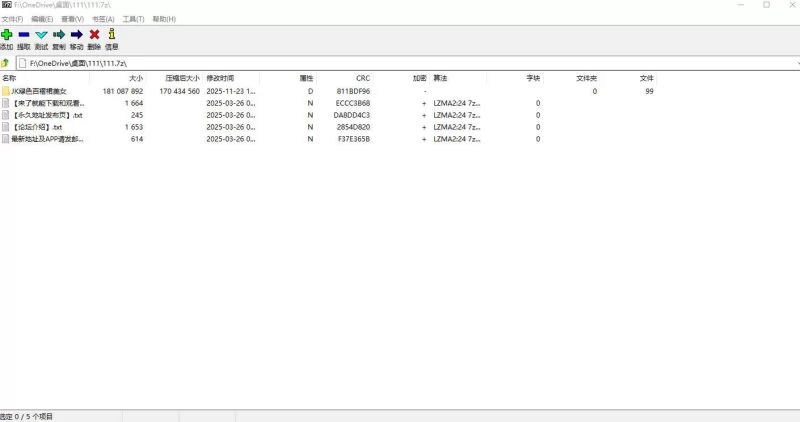Click the red Delete (删除) icon
This screenshot has height=422, width=800.
click(94, 35)
